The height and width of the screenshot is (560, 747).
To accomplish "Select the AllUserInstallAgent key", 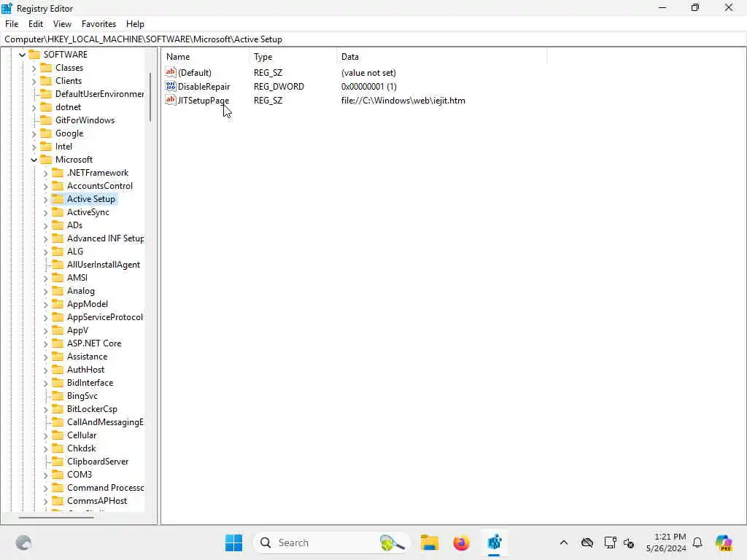I will click(x=104, y=264).
